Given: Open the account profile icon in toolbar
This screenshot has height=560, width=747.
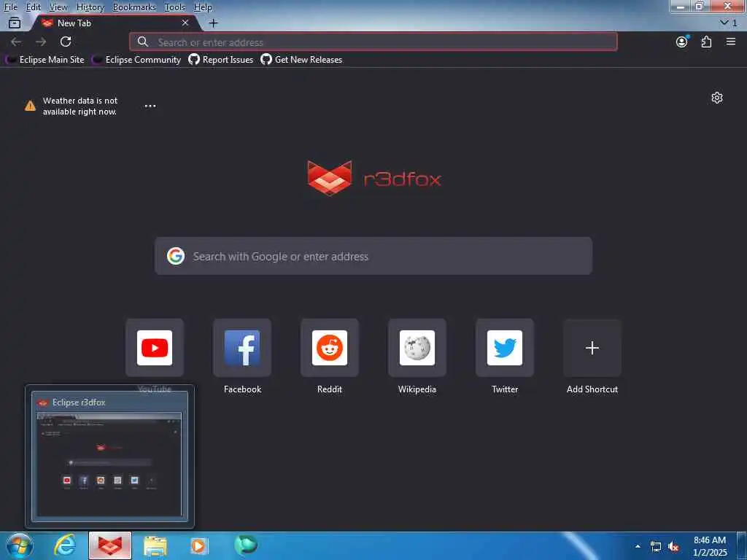Looking at the screenshot, I should tap(682, 42).
